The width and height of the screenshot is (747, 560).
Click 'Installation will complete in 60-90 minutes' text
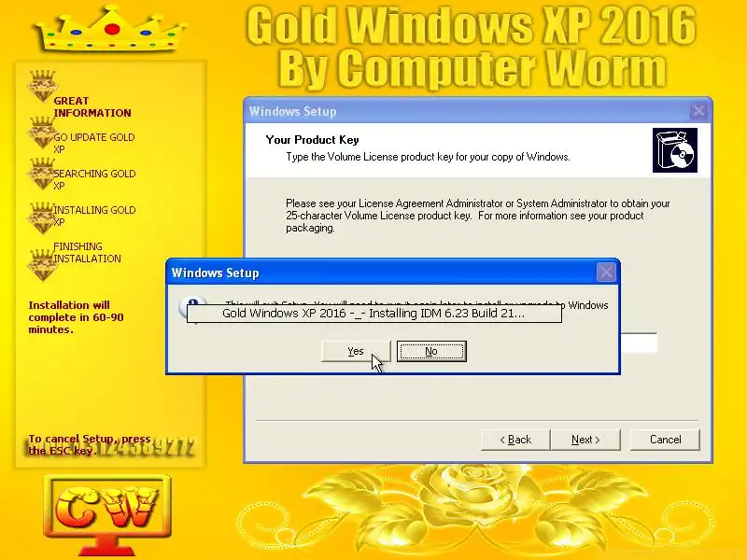[77, 317]
